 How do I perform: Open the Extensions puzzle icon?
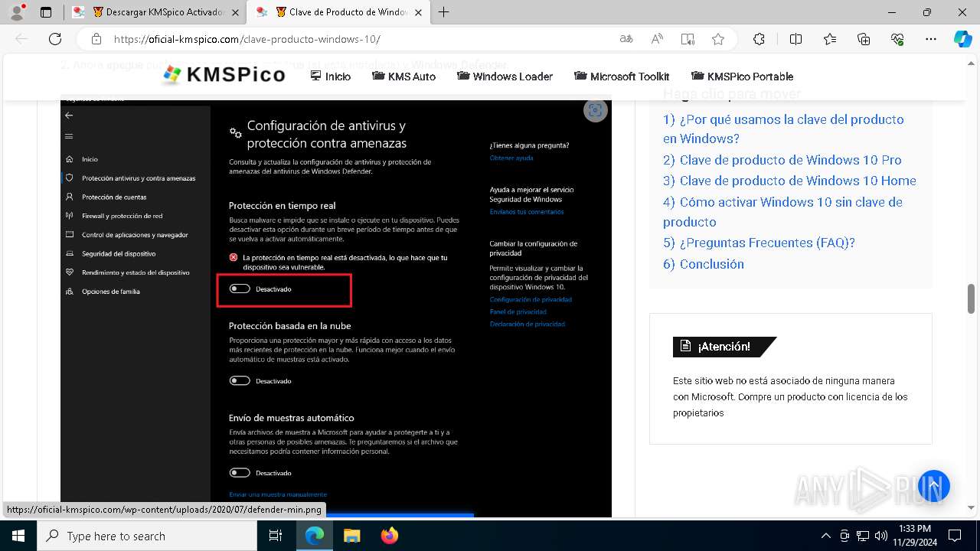[759, 39]
